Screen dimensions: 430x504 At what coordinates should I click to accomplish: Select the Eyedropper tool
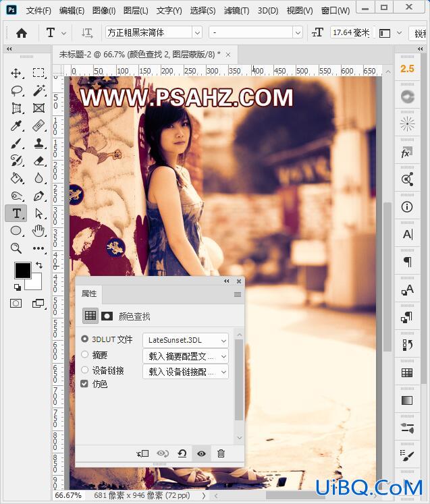[x=16, y=125]
